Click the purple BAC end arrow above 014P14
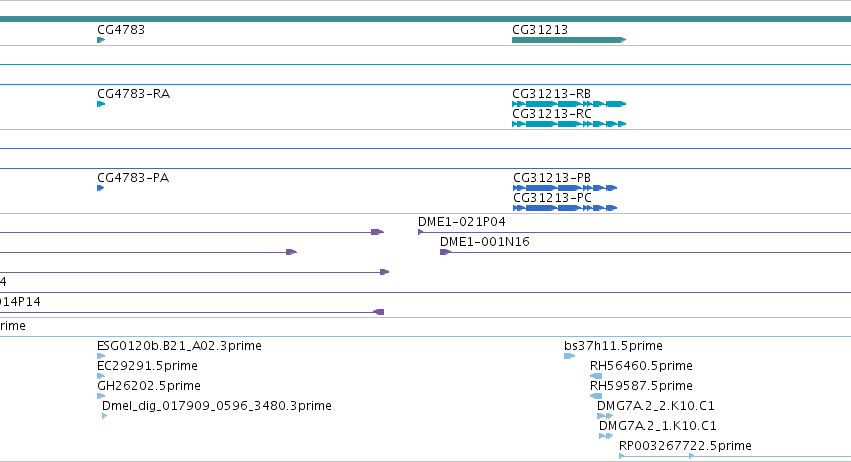Viewport: 851px width, 462px height. tap(384, 272)
